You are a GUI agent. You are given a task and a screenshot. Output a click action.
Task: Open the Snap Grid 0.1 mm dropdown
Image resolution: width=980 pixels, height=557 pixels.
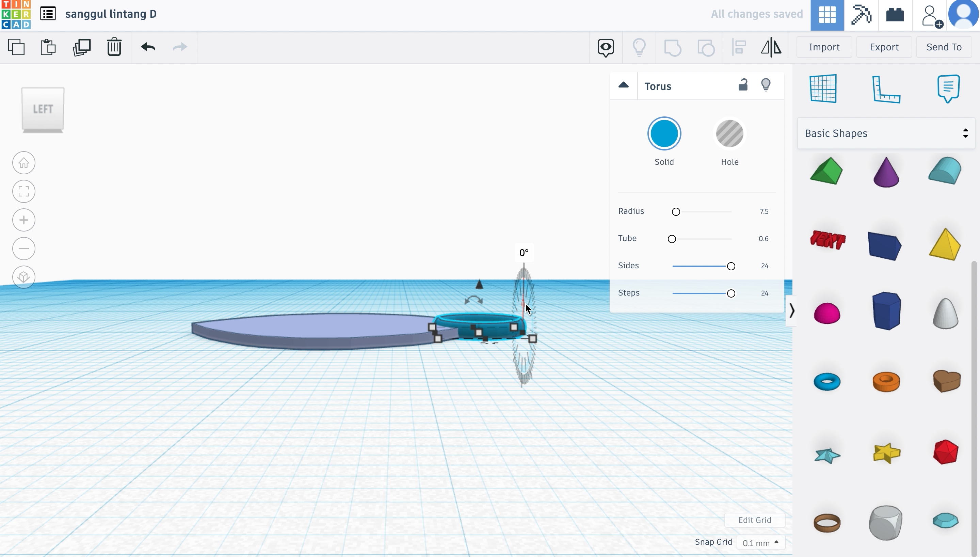[760, 543]
